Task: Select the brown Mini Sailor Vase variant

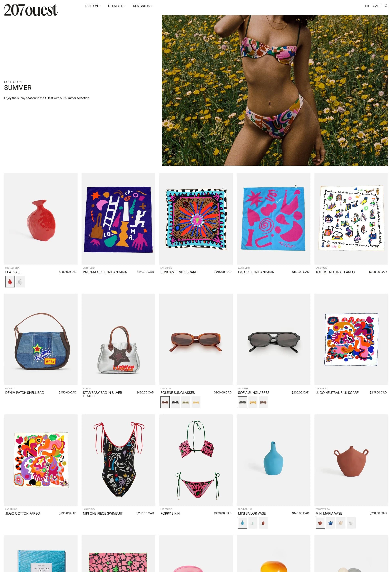Action: pyautogui.click(x=263, y=523)
